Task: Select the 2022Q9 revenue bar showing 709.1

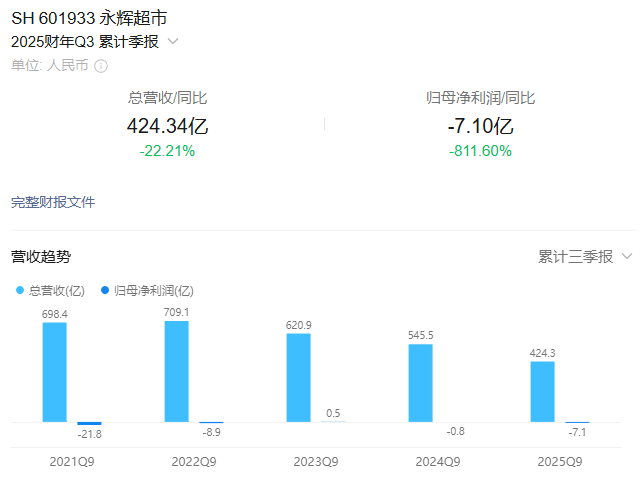Action: tap(177, 371)
